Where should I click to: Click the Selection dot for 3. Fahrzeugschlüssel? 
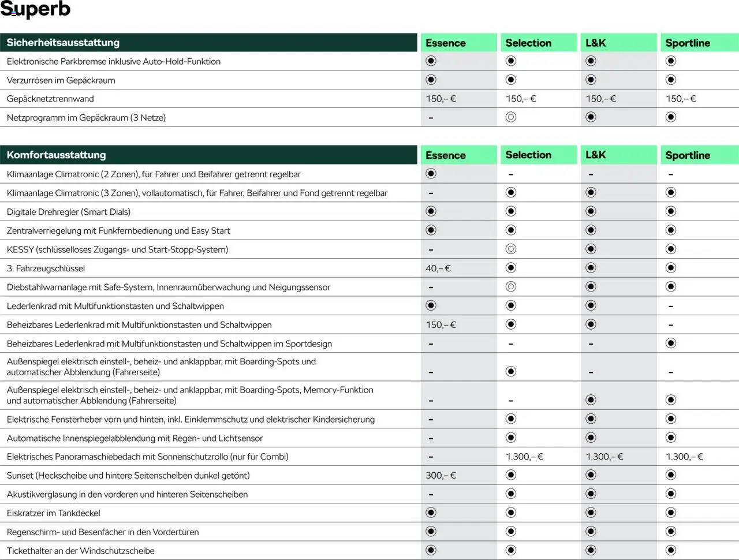pos(511,268)
